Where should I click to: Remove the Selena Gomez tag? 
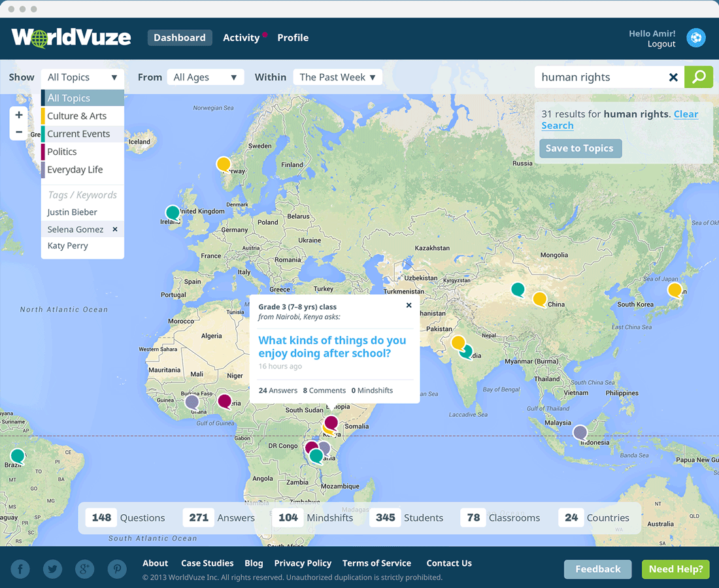pyautogui.click(x=115, y=229)
